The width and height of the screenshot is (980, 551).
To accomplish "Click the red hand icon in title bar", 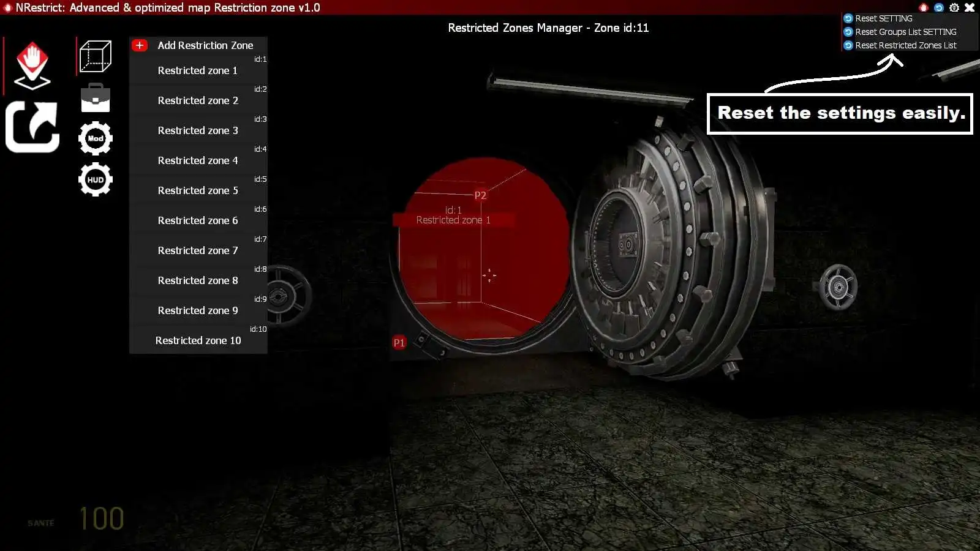I will point(924,7).
